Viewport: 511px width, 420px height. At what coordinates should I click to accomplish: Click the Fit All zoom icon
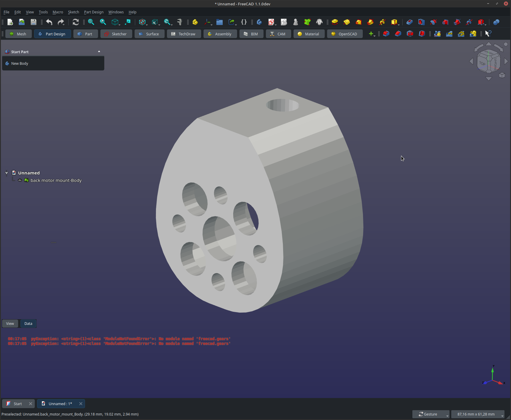pyautogui.click(x=91, y=22)
